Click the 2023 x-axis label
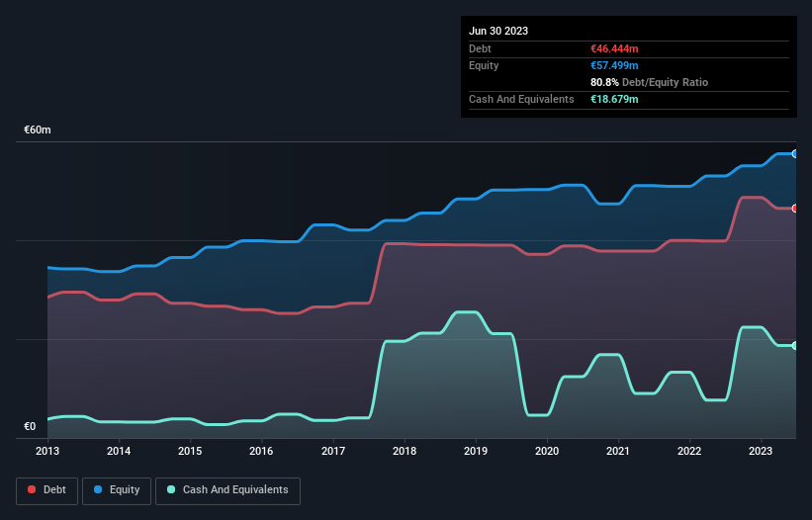 click(x=761, y=451)
